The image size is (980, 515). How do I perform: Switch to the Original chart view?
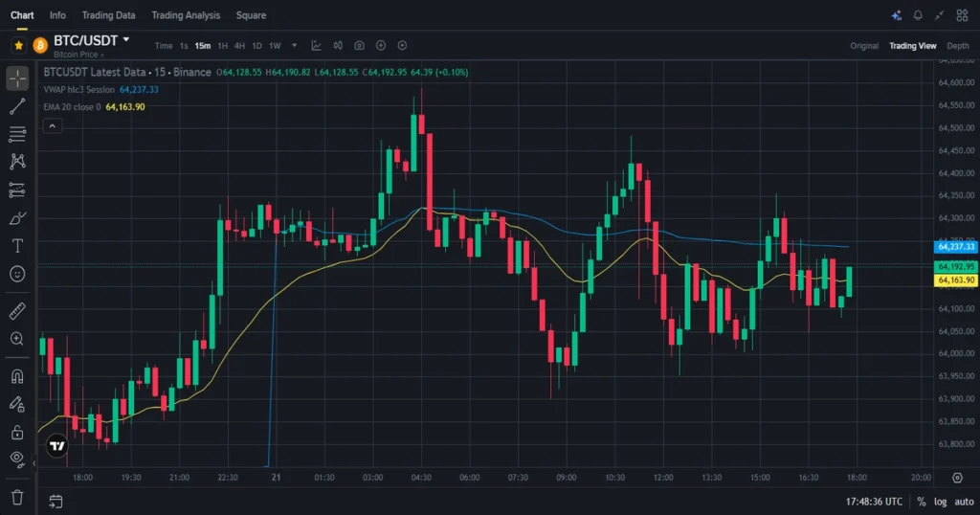coord(864,46)
